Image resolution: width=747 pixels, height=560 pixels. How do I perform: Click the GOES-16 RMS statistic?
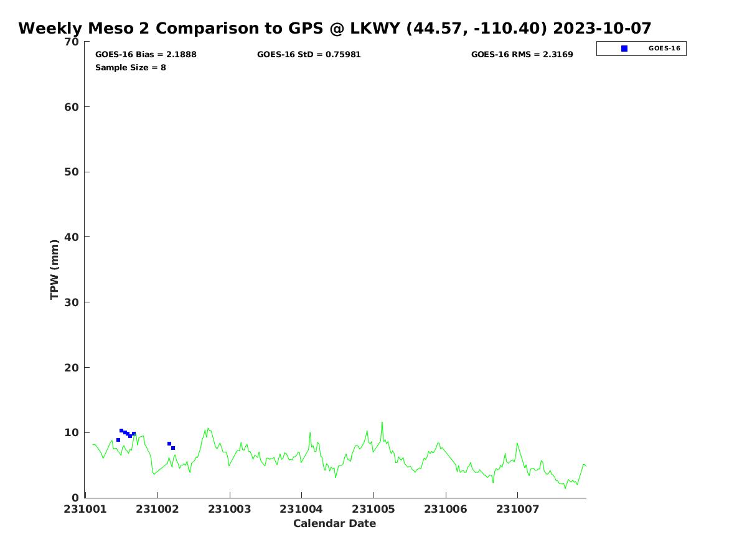pos(522,55)
